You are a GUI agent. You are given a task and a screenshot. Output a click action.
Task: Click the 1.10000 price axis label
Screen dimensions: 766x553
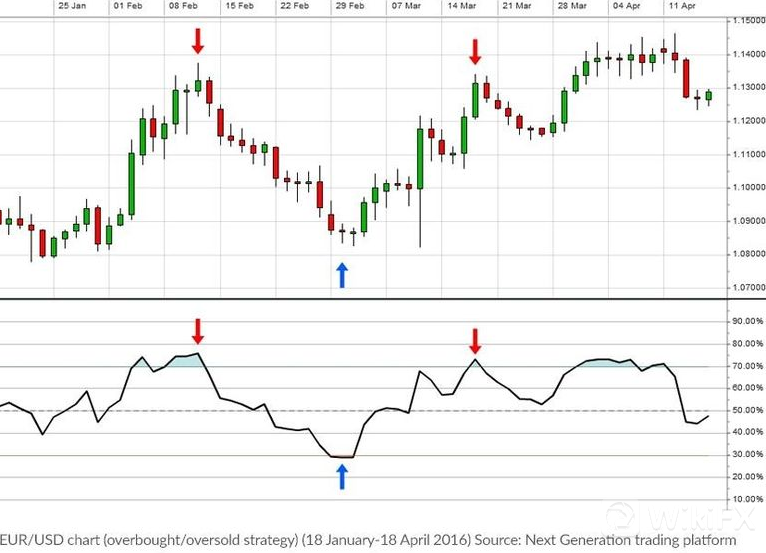[739, 188]
